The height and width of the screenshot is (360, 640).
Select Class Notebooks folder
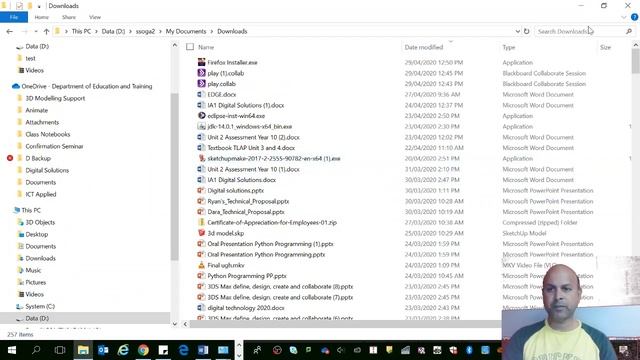pos(48,134)
